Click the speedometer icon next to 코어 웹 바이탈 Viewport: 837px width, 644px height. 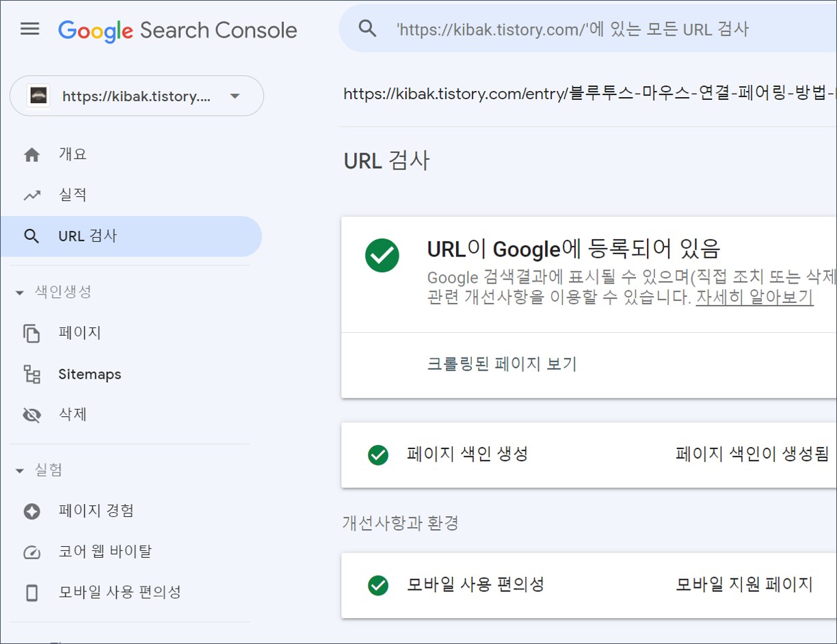pos(31,552)
